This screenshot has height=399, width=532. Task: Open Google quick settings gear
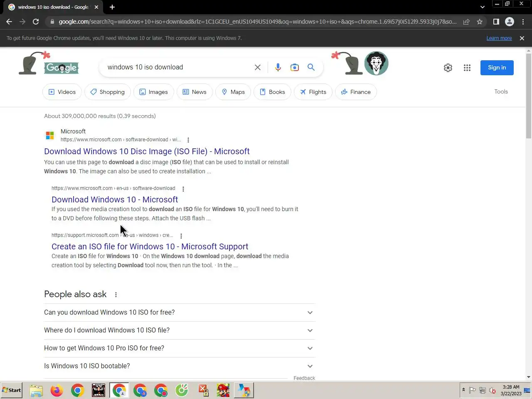448,68
